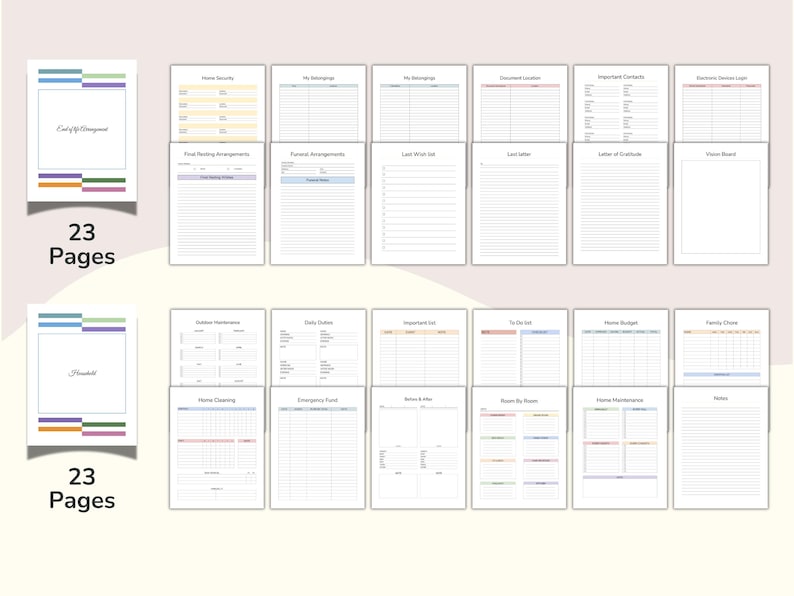Select the Home Budget page thumbnail
Screen dimensions: 794x596
pyautogui.click(x=621, y=348)
